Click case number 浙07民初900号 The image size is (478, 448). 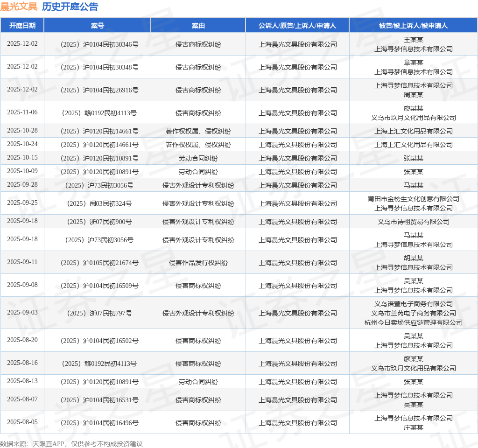click(x=100, y=222)
